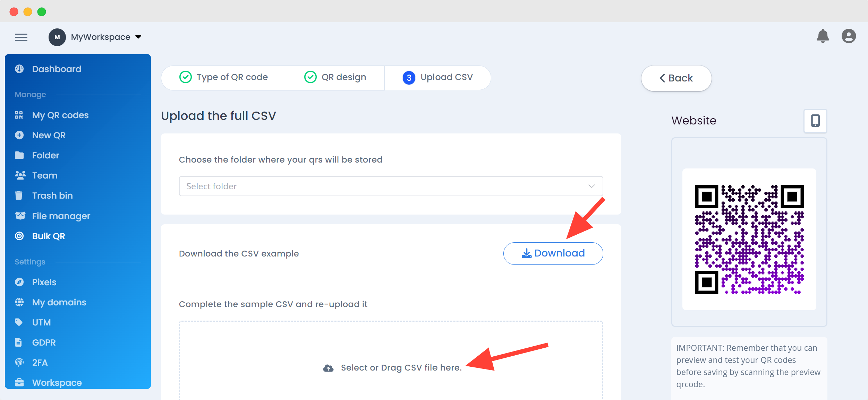Toggle the mobile phone preview icon

(815, 121)
